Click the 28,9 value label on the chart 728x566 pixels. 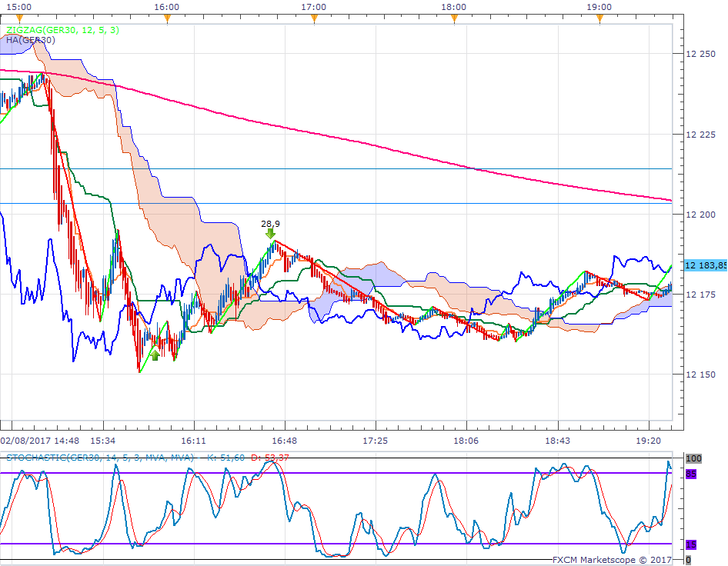coord(270,224)
